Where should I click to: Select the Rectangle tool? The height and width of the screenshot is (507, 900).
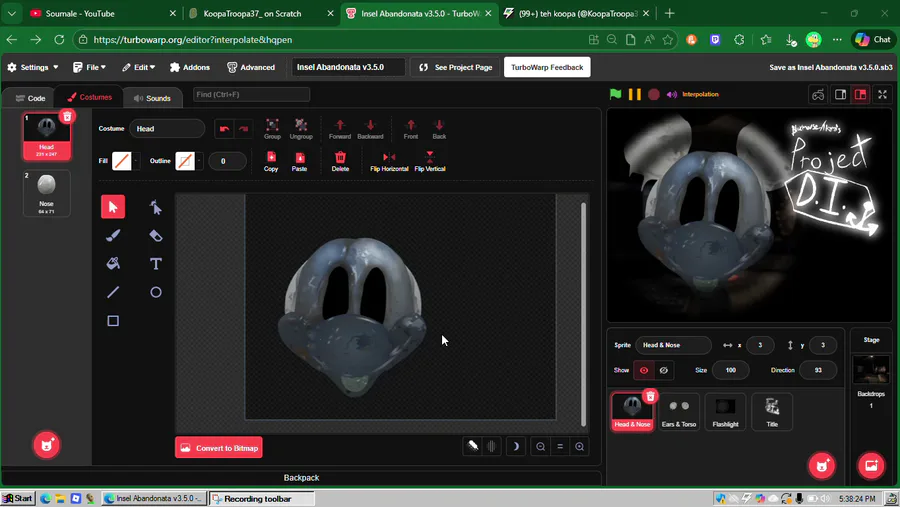pyautogui.click(x=113, y=321)
